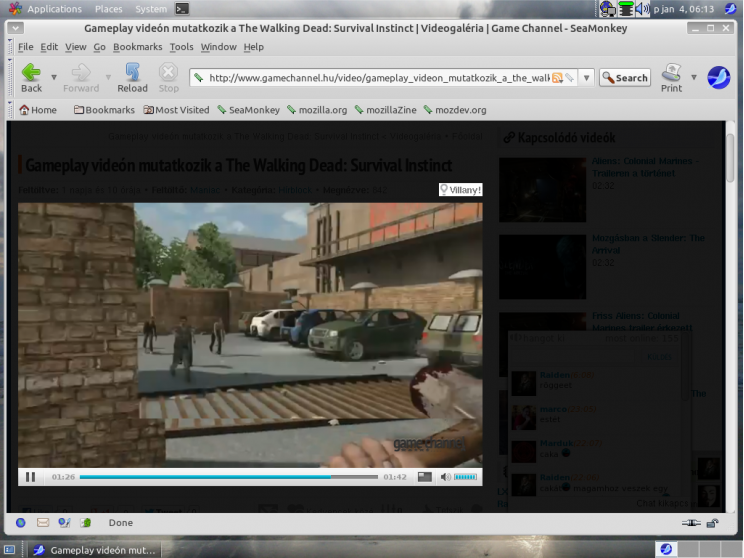The width and height of the screenshot is (744, 558).
Task: Open the Places menu in top panel
Action: coord(109,9)
